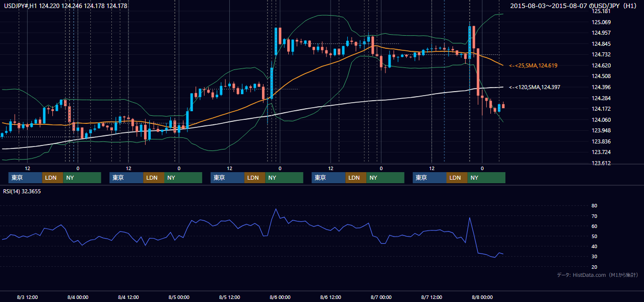This screenshot has width=644, height=302.
Task: Click the 125.181 price axis value
Action: [x=601, y=11]
